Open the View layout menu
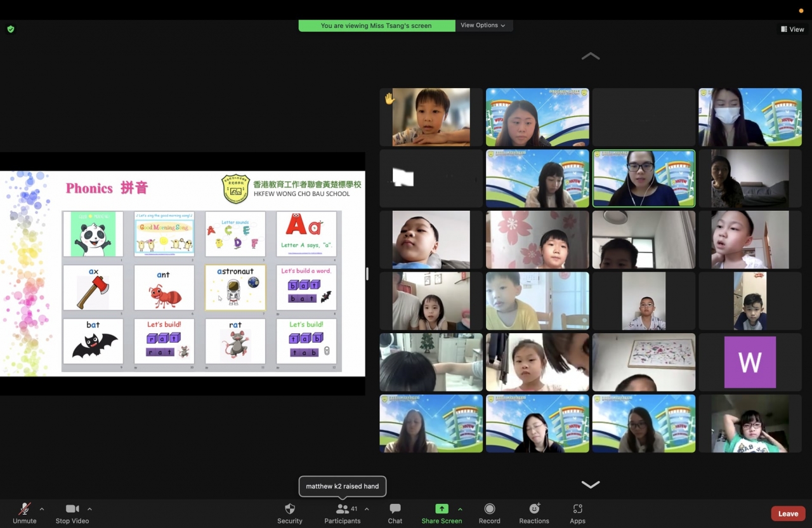This screenshot has height=528, width=812. [x=792, y=29]
